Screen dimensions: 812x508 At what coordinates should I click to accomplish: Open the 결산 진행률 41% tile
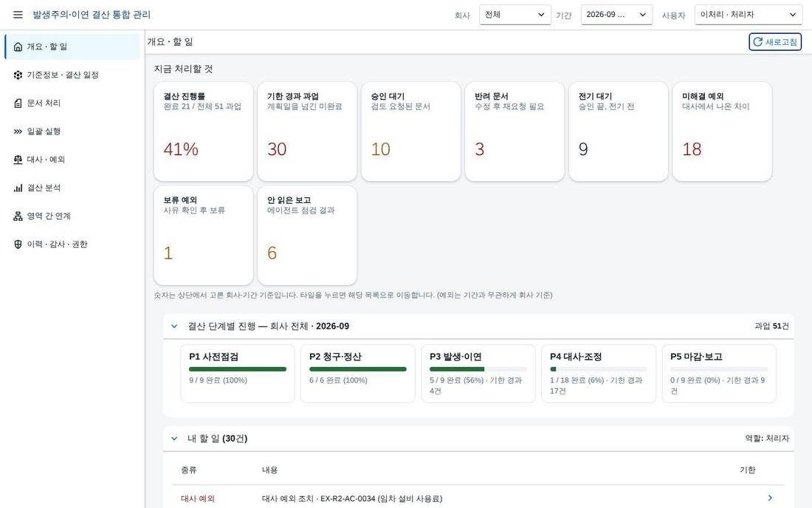[204, 131]
